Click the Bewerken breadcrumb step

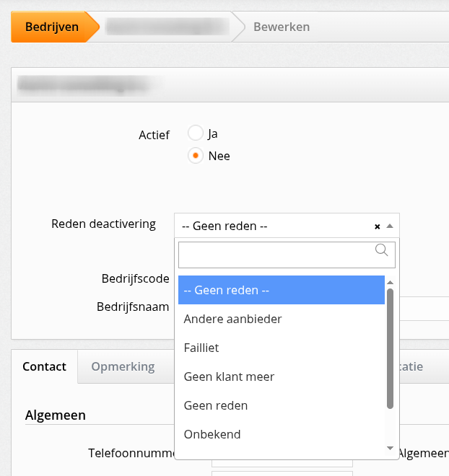coord(282,27)
